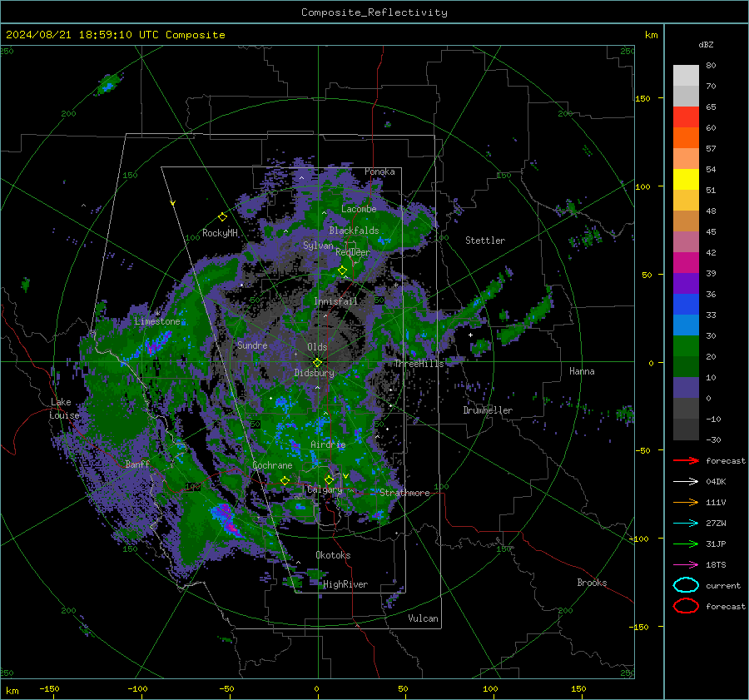Click the Hanna city label
The height and width of the screenshot is (700, 749).
coord(582,371)
